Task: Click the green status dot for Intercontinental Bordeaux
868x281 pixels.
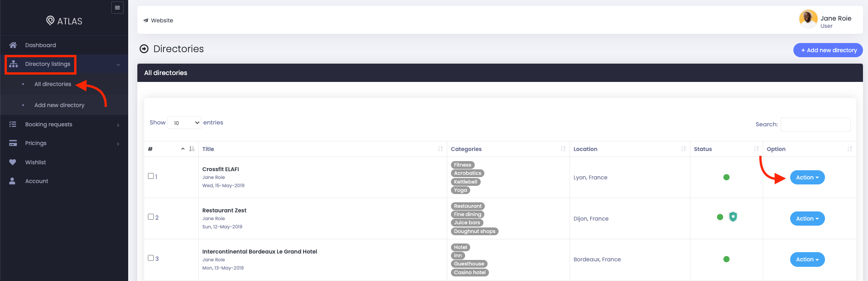Action: pos(726,259)
